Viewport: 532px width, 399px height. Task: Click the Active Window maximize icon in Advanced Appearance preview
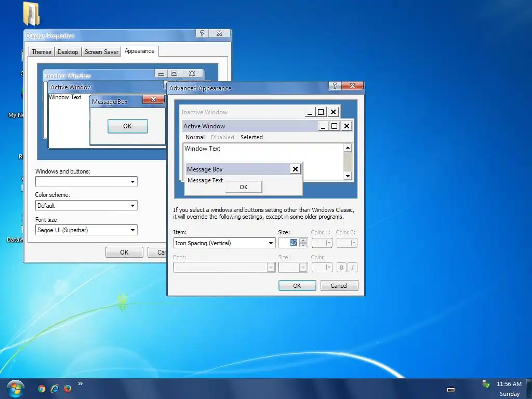click(x=334, y=126)
